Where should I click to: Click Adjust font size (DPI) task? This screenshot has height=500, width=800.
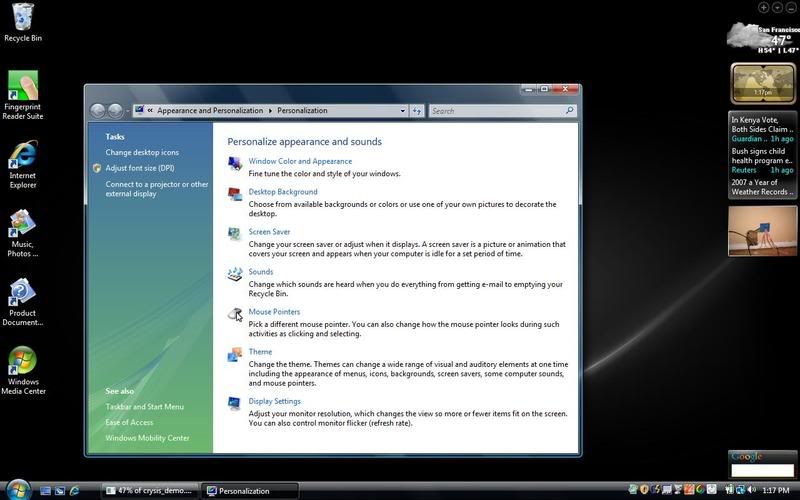pyautogui.click(x=140, y=168)
